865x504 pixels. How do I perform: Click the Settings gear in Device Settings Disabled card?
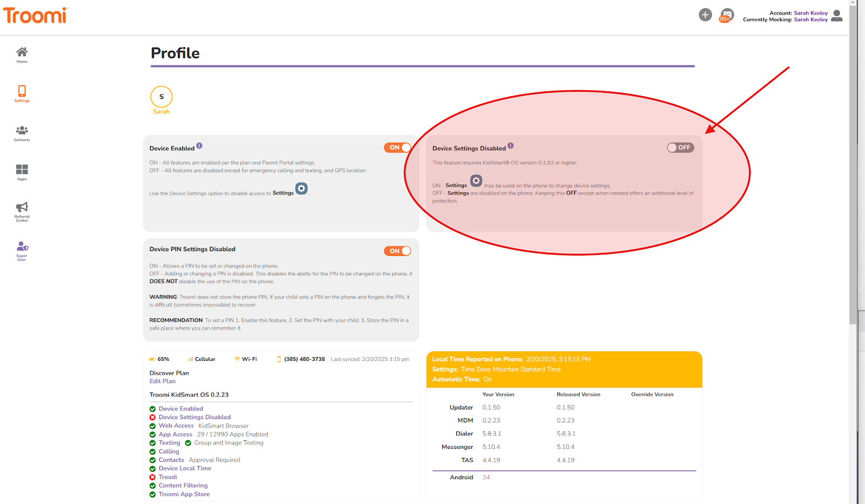tap(476, 180)
